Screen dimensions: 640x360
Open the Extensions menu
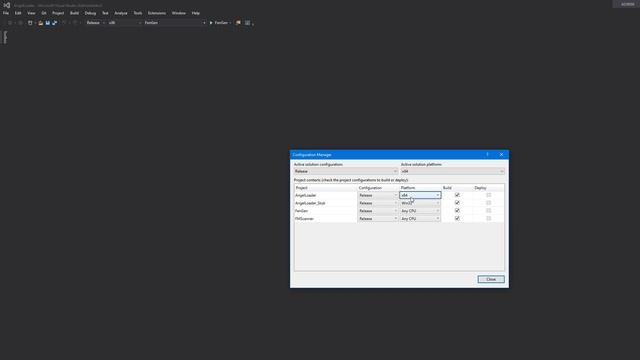[x=157, y=13]
